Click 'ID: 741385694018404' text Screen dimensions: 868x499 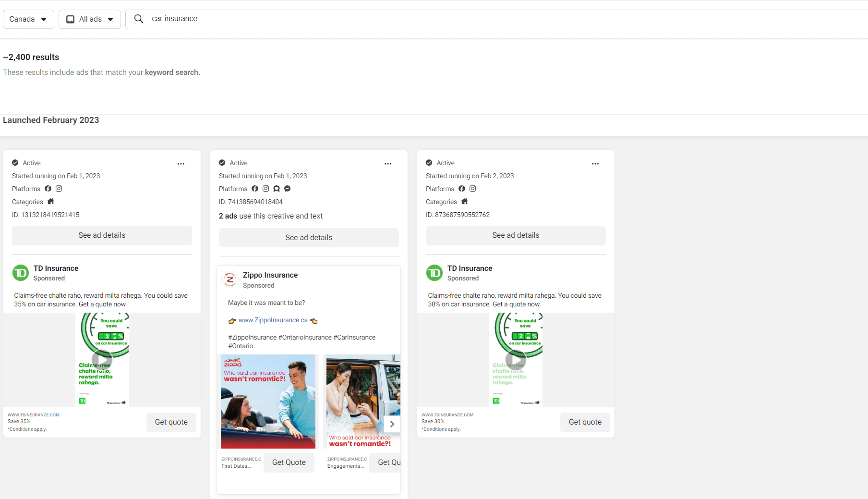[x=251, y=202]
